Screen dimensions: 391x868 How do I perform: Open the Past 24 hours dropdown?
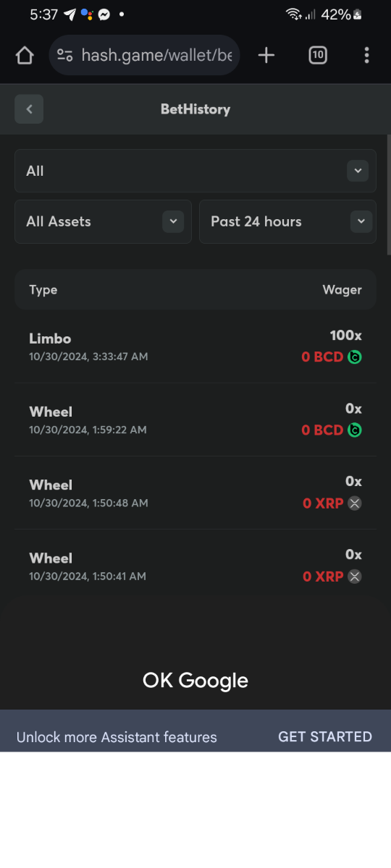click(287, 221)
